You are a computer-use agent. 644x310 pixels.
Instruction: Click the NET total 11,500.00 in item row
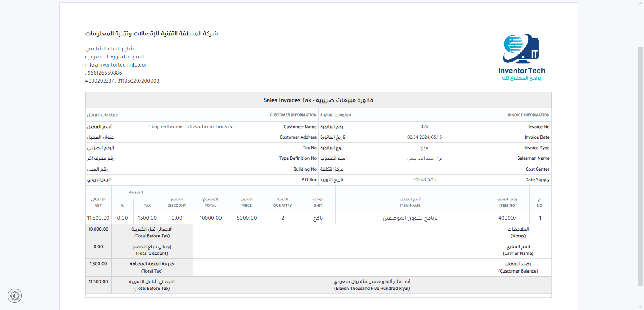pyautogui.click(x=98, y=218)
